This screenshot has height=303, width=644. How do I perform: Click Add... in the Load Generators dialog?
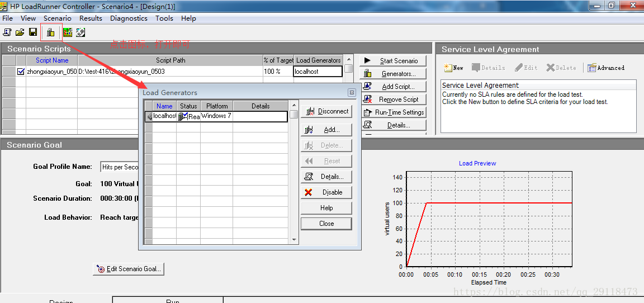point(326,130)
